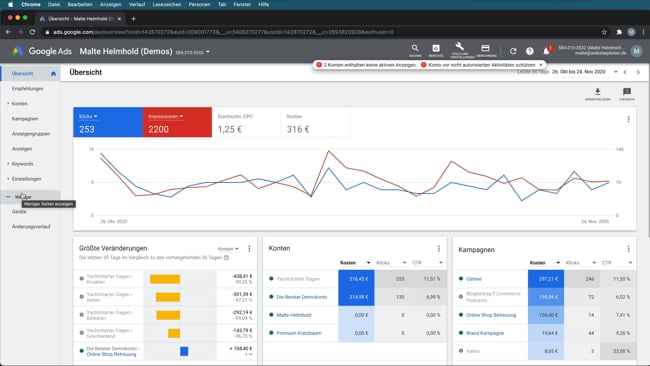
Task: Refresh the data with the reload icon
Action: point(513,51)
